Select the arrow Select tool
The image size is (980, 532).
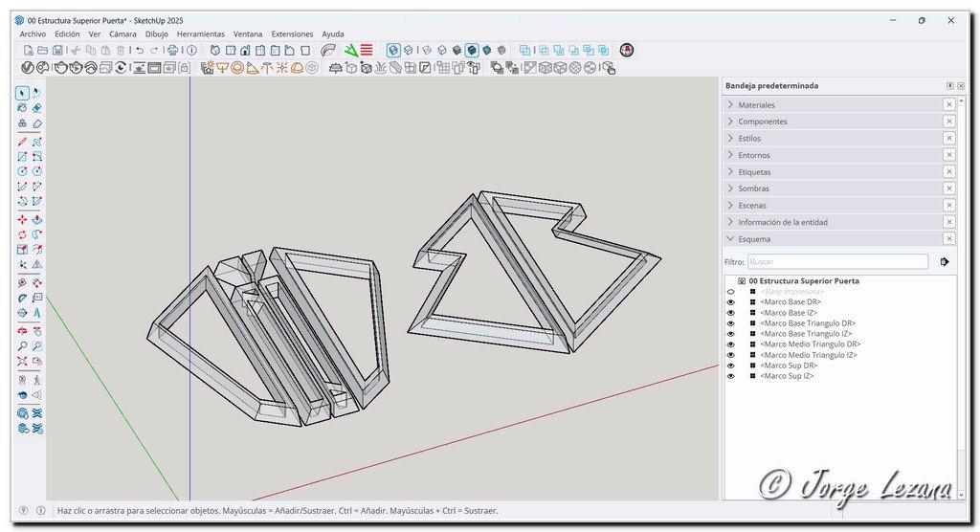point(22,93)
